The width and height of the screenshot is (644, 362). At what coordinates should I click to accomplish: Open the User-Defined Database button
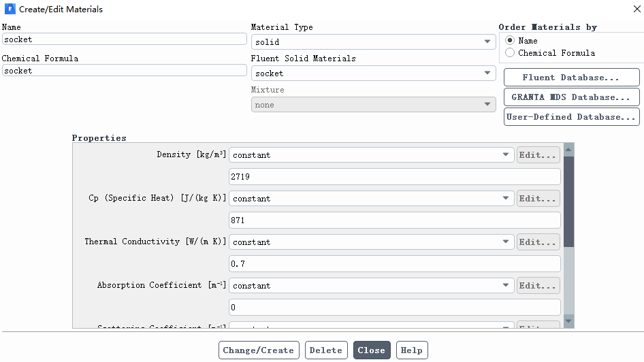point(571,116)
